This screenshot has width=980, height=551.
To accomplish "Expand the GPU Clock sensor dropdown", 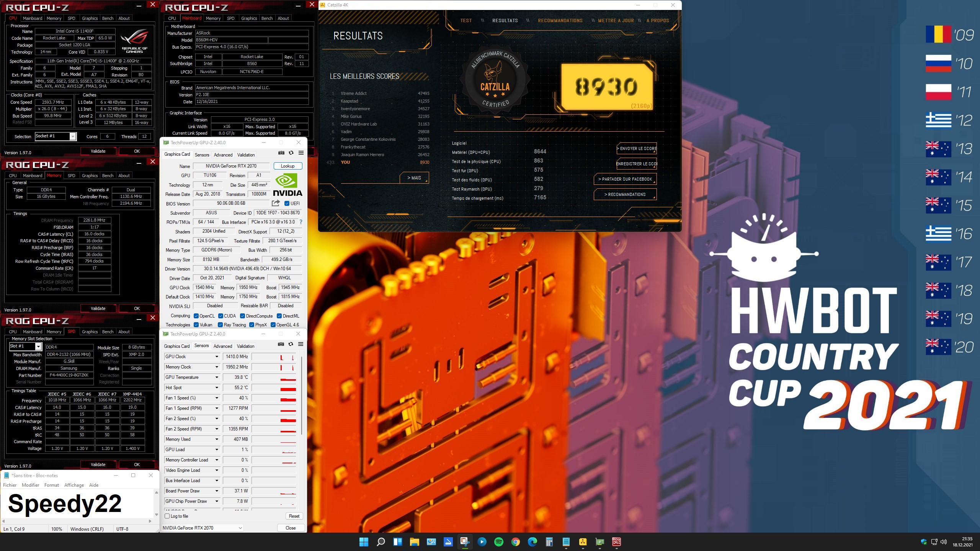I will (x=216, y=356).
